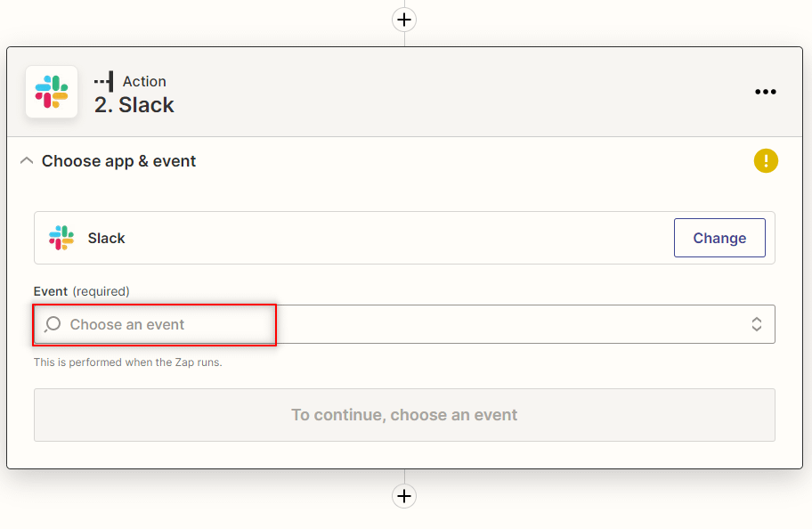Click the Action step type icon
812x529 pixels.
point(104,81)
